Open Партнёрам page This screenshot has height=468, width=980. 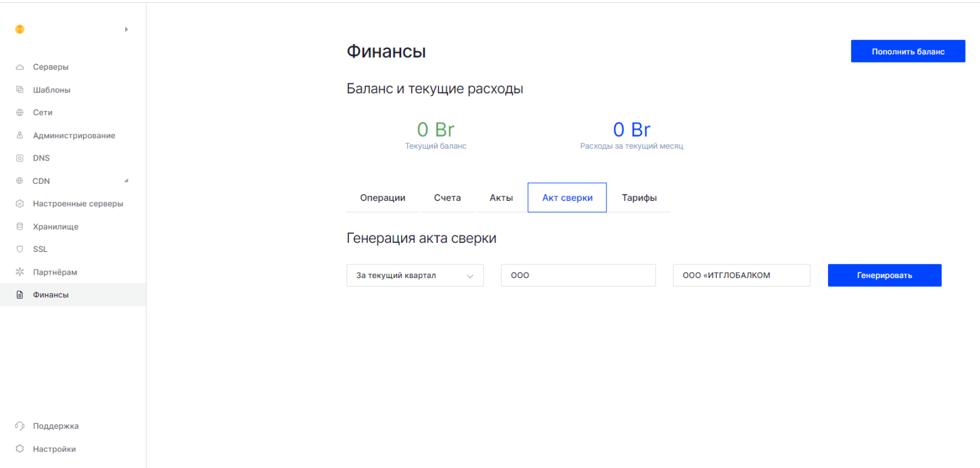55,272
